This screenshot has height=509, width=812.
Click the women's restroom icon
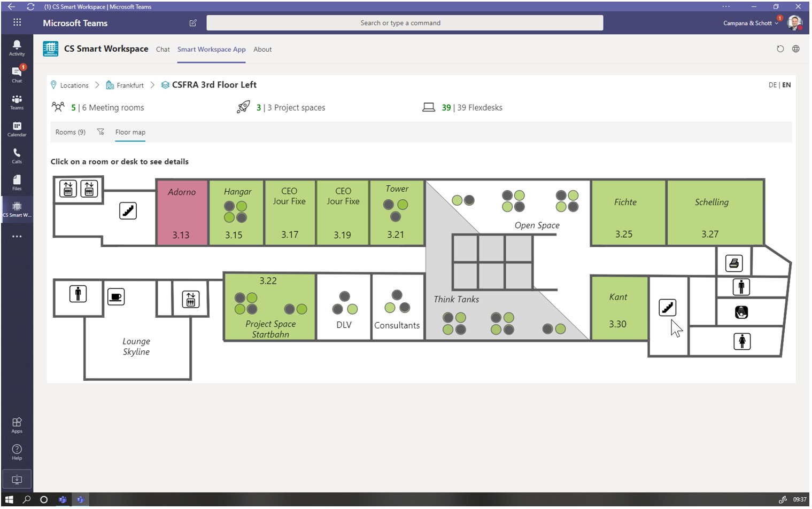742,341
